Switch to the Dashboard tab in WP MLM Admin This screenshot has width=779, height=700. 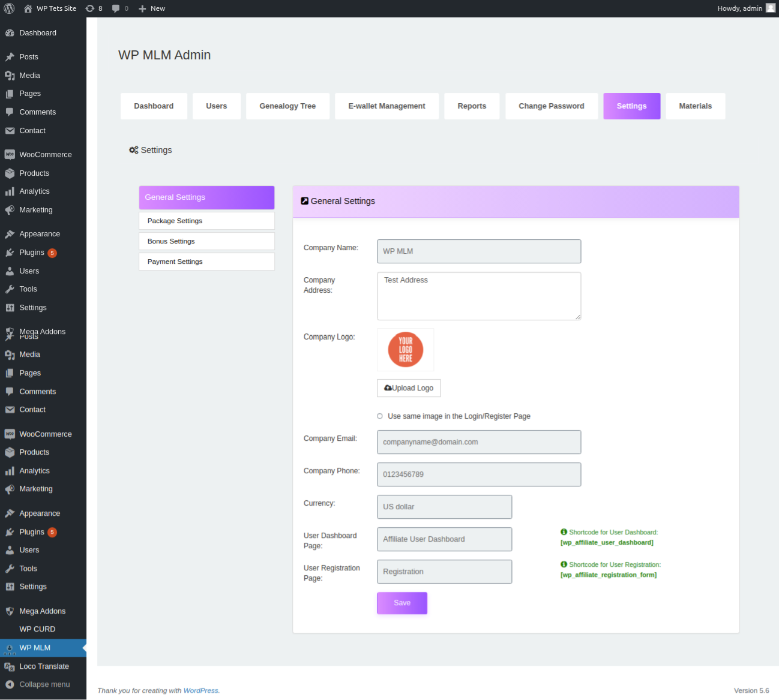(154, 106)
